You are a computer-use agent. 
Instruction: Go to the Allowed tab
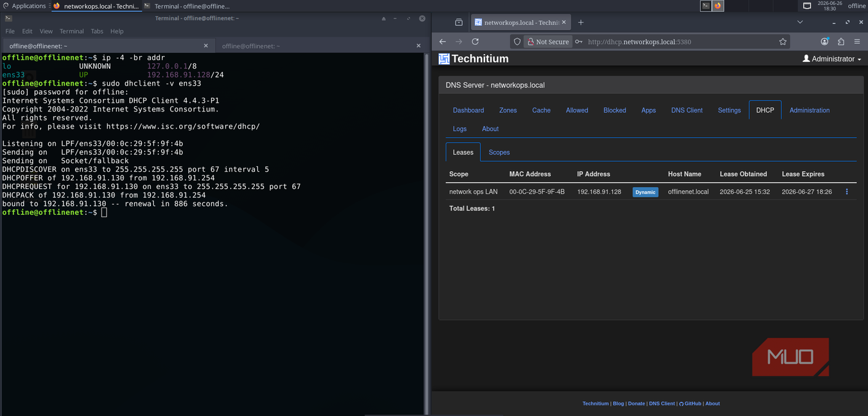point(577,110)
